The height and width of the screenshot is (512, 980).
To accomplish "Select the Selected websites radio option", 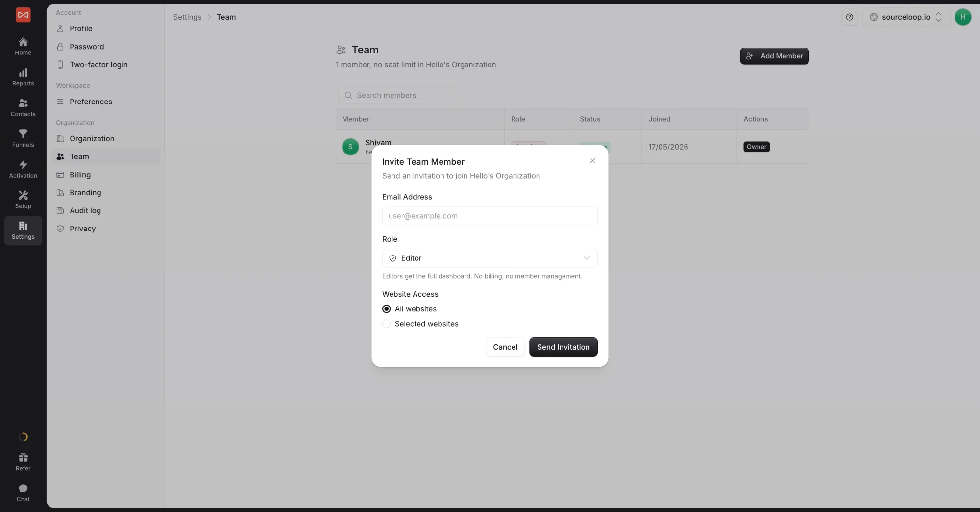I will tap(387, 324).
